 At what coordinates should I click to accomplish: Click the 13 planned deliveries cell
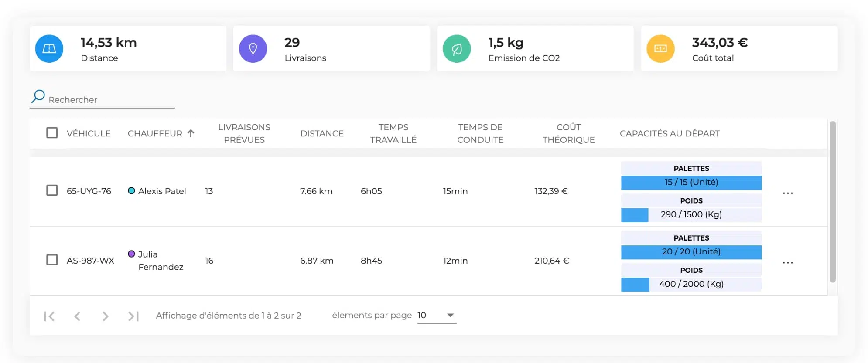pyautogui.click(x=209, y=191)
